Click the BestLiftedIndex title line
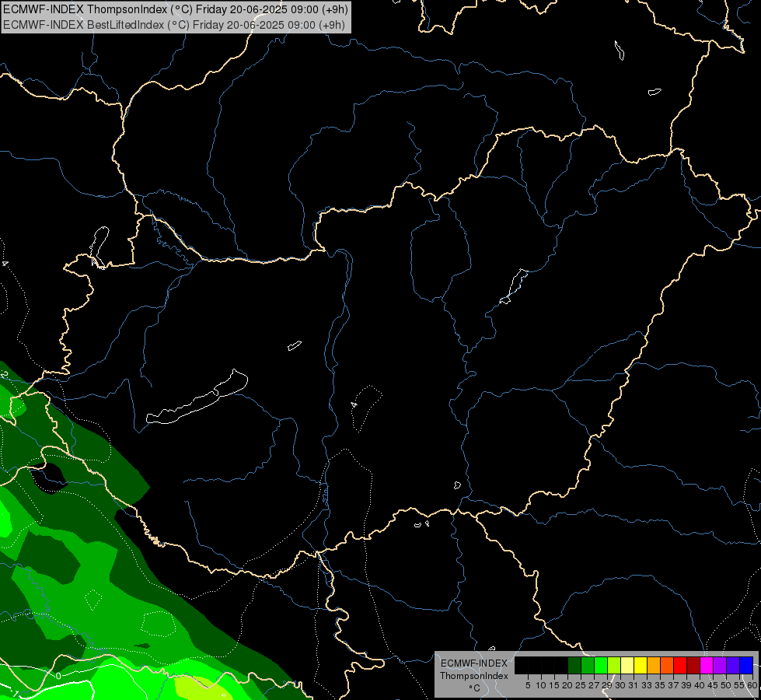This screenshot has width=761, height=700. pos(174,25)
